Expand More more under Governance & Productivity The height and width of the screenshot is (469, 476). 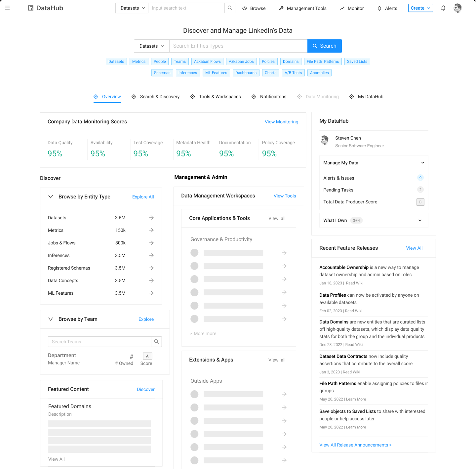point(203,333)
